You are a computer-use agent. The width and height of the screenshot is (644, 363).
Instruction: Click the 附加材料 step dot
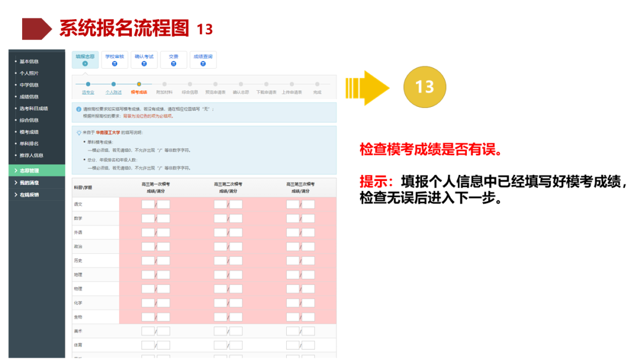pyautogui.click(x=165, y=84)
